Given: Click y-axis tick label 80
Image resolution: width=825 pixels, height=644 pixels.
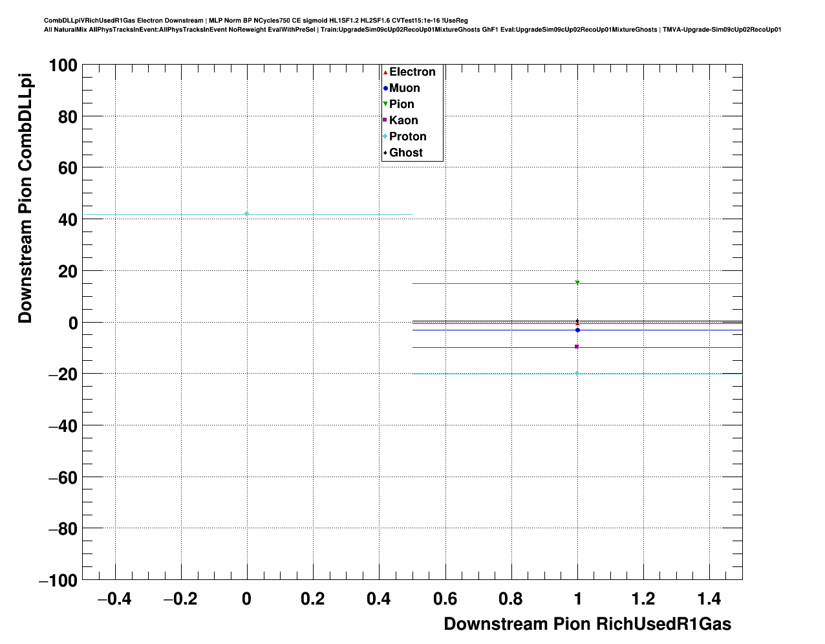Looking at the screenshot, I should [67, 117].
